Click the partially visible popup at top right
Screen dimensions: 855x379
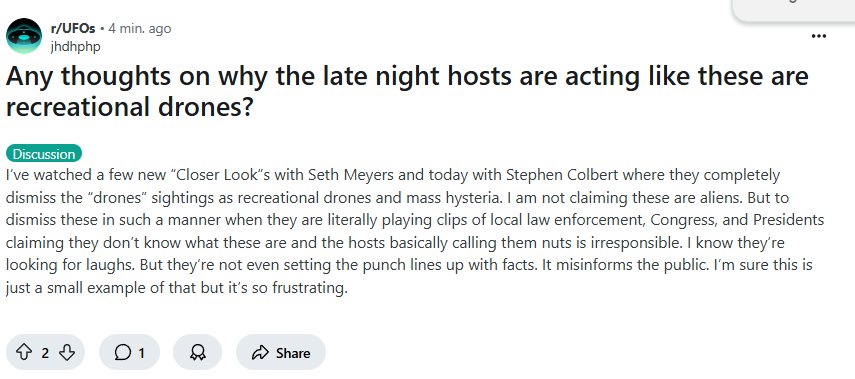point(793,10)
